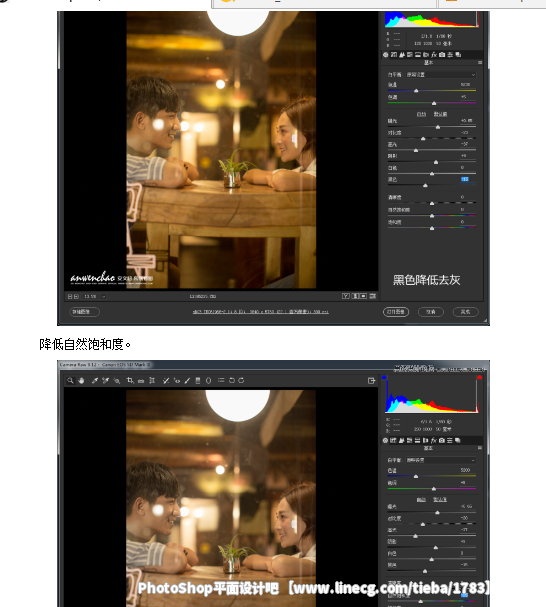Open Effects fx tab in upper window

(434, 55)
